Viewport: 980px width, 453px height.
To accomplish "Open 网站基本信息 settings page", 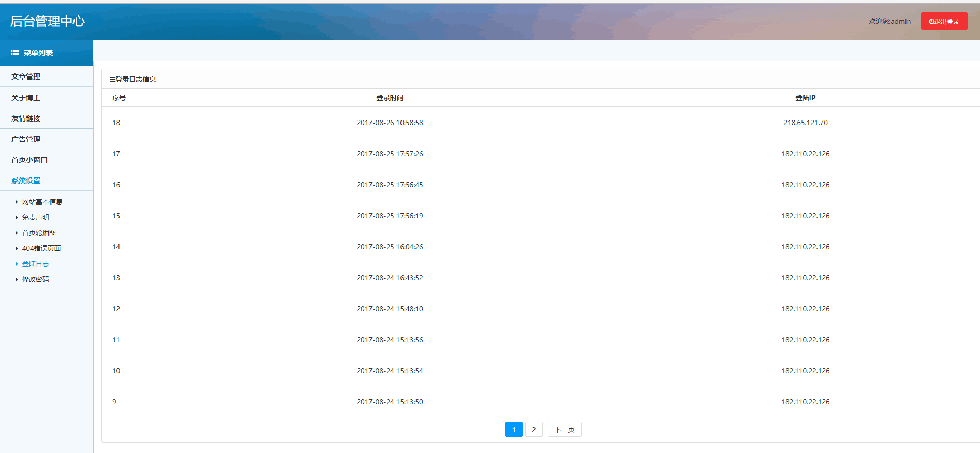I will tap(42, 202).
